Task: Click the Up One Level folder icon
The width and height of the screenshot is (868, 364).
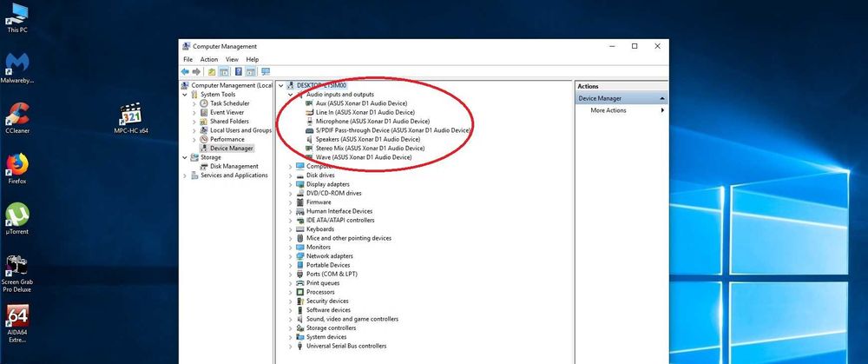Action: 212,71
